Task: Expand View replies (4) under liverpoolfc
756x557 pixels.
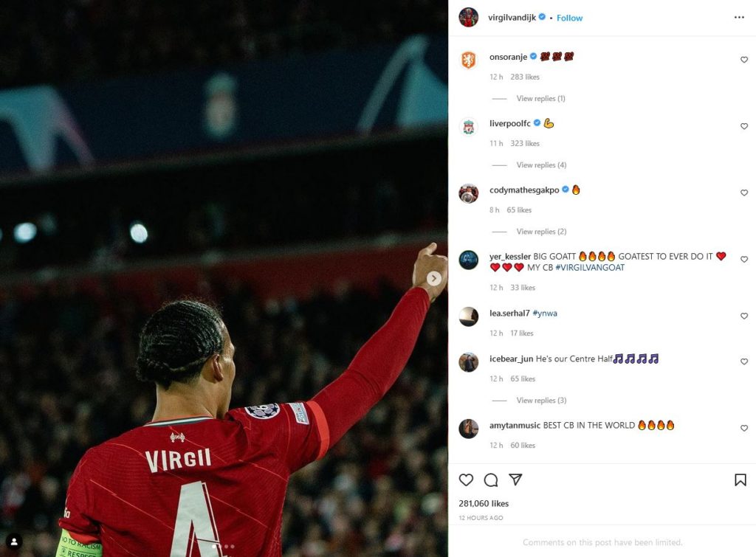Action: point(541,165)
